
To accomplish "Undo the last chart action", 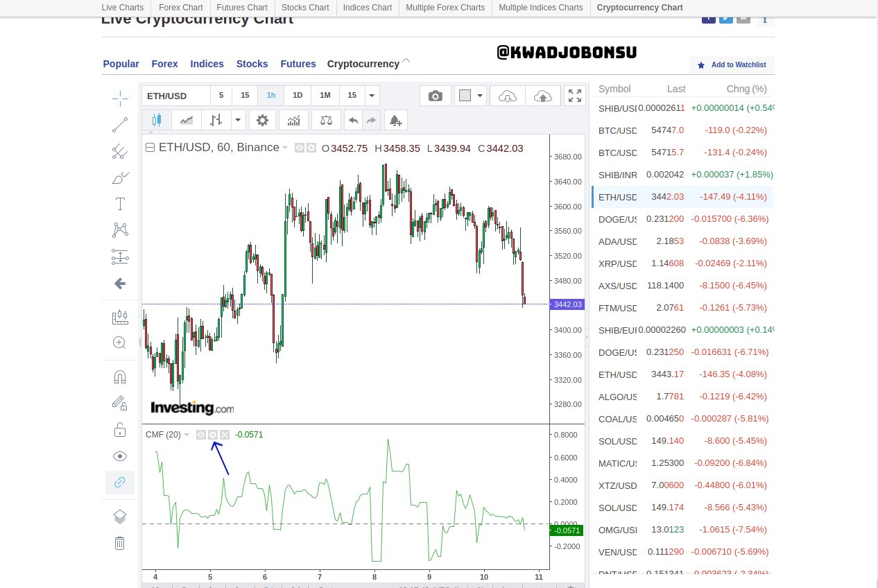I will (354, 120).
